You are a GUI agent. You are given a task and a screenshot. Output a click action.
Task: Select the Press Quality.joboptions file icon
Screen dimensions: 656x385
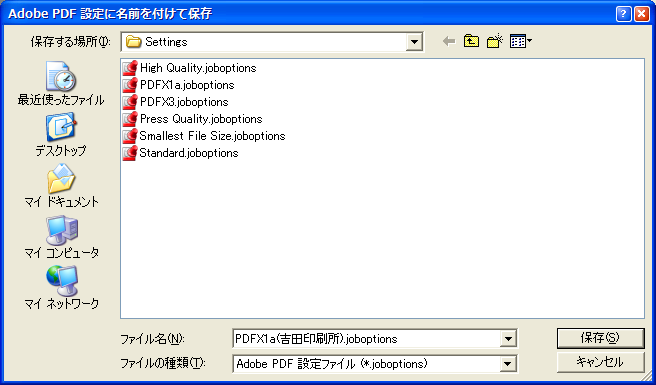pos(130,119)
